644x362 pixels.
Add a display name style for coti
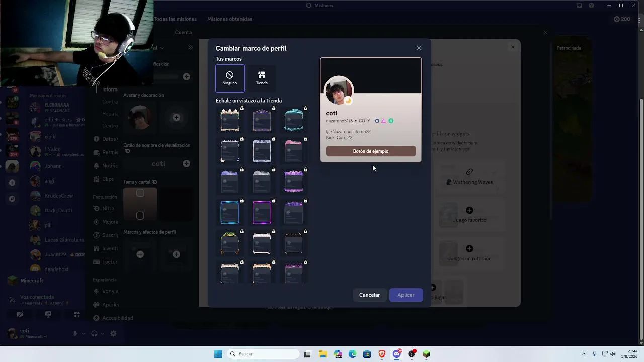pos(186,163)
